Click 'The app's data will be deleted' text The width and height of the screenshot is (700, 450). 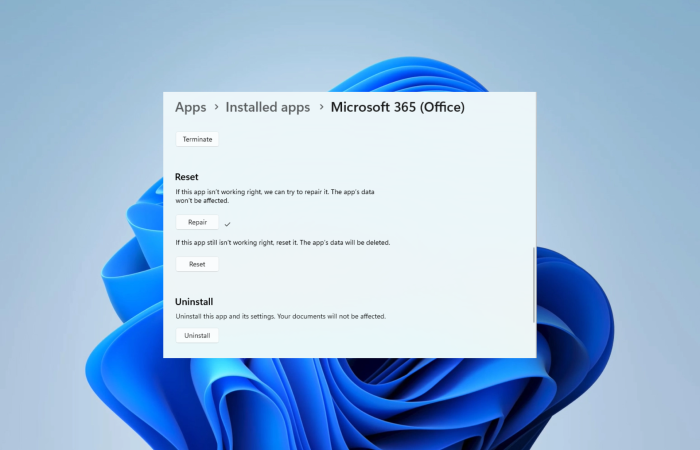point(345,242)
